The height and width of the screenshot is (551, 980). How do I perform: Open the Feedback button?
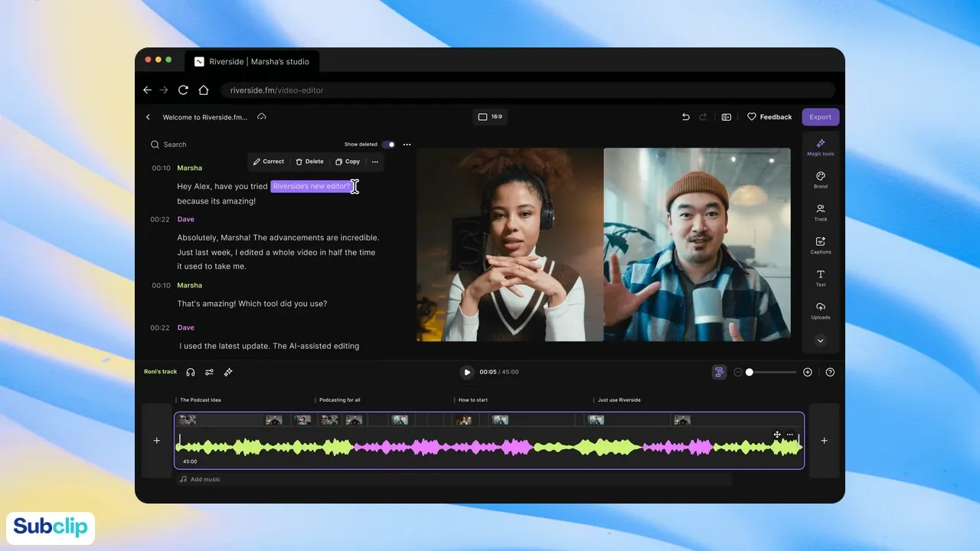coord(769,117)
